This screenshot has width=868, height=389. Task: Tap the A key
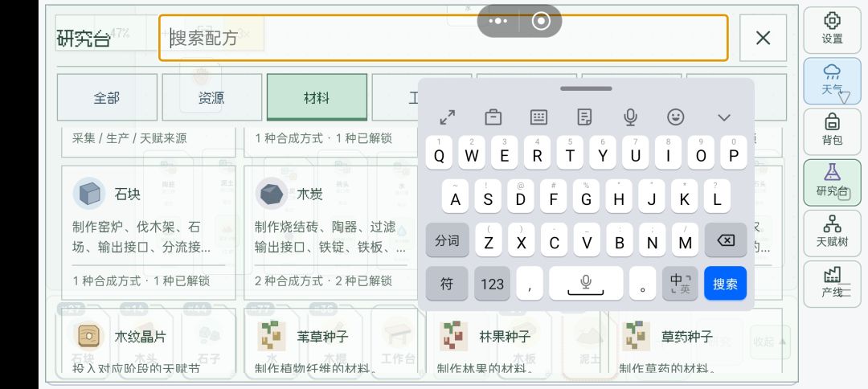[455, 196]
